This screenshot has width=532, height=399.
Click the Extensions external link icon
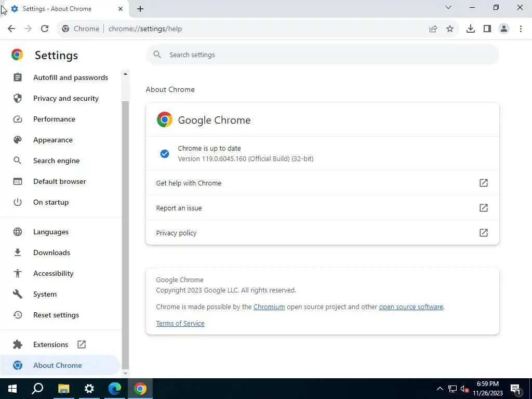(x=82, y=344)
